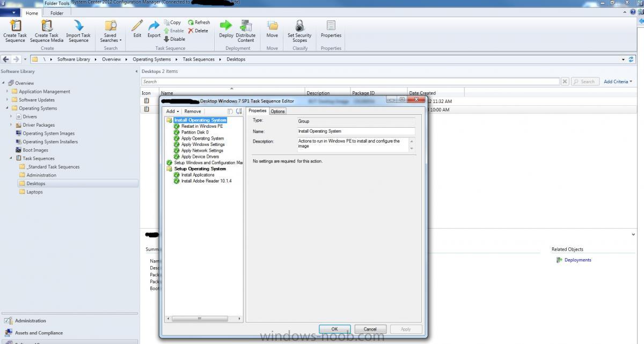Select the Apply Device Drivers step
Screen dimensions: 644x344
[200, 157]
